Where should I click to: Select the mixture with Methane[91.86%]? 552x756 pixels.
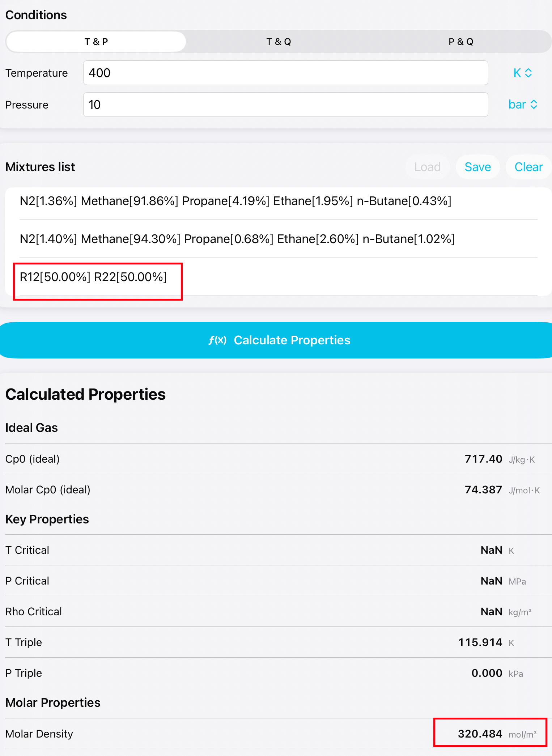tap(235, 201)
